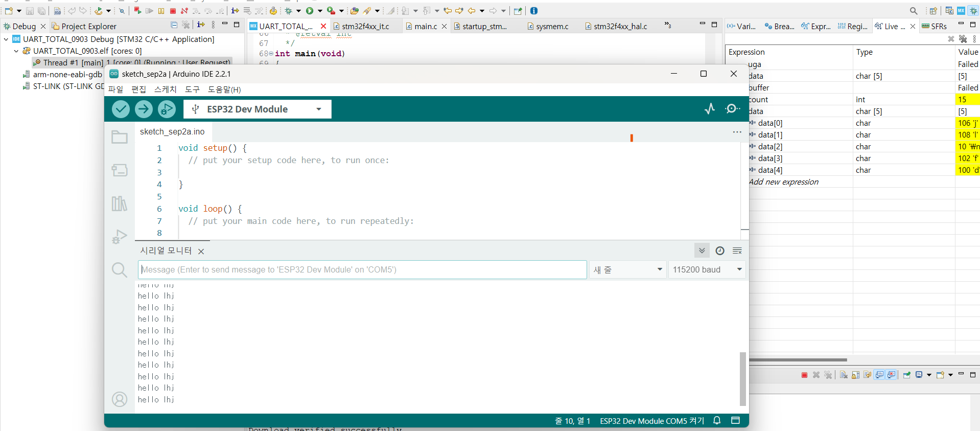Toggle Scroll Lock in the console toolbar
Image resolution: width=980 pixels, height=431 pixels.
click(856, 375)
